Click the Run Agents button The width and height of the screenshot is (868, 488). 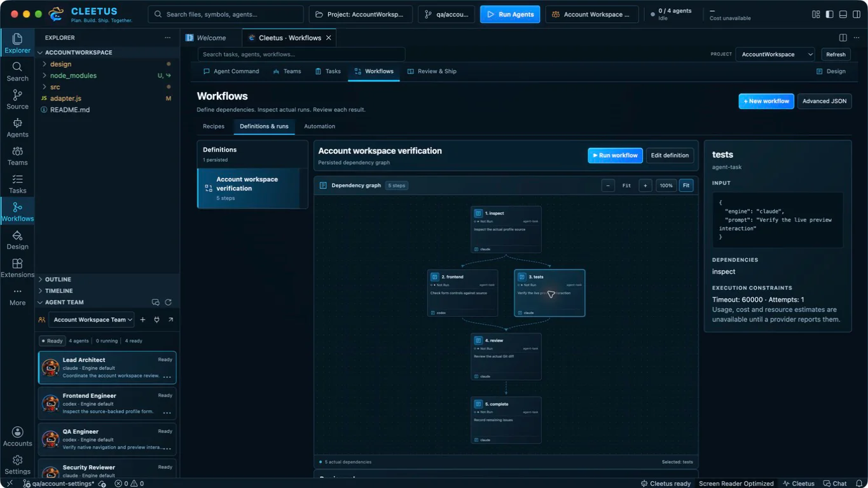[510, 14]
